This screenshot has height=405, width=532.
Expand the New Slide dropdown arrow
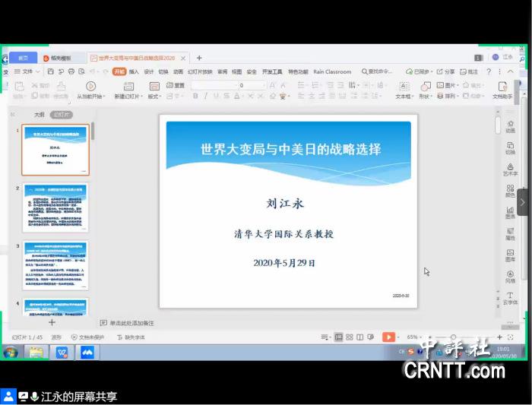point(141,97)
